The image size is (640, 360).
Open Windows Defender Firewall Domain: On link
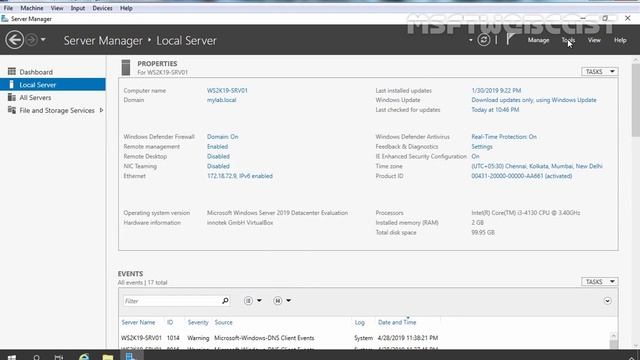tap(222, 137)
